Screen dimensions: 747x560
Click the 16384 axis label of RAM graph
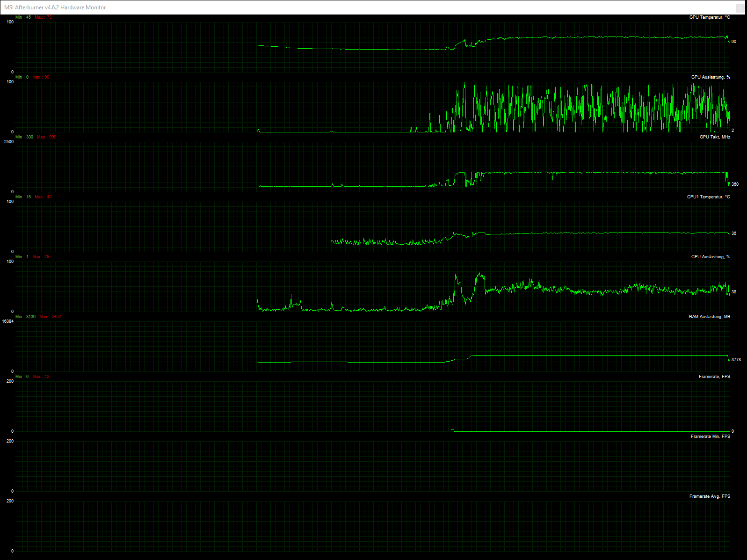(8, 321)
